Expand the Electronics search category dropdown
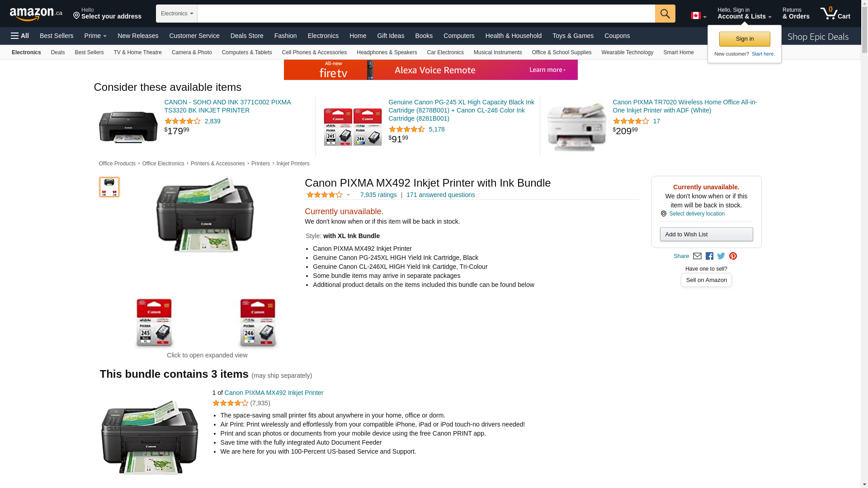This screenshot has width=868, height=488. click(177, 14)
